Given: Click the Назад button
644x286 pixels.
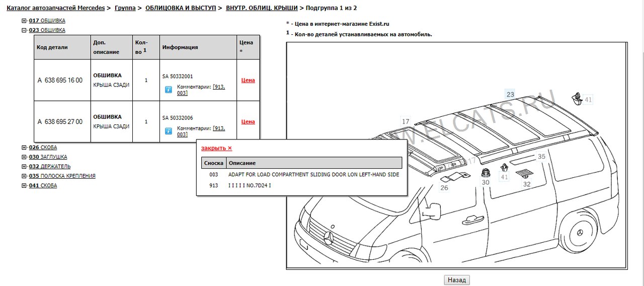Looking at the screenshot, I should [456, 280].
